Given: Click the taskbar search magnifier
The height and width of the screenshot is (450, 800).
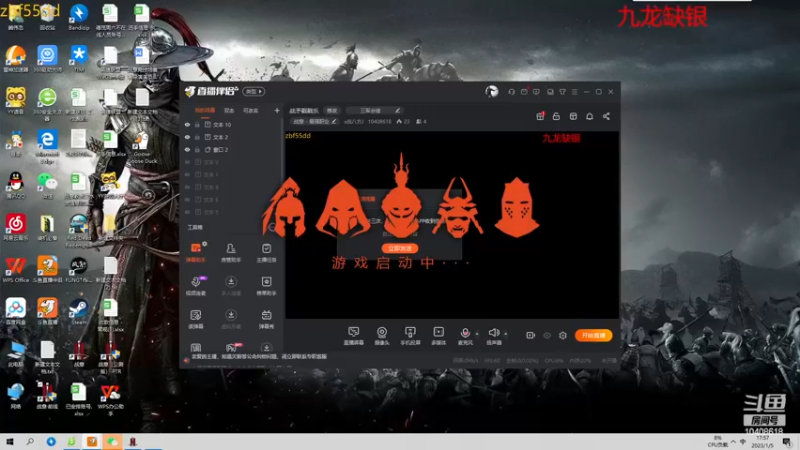Looking at the screenshot, I should coord(30,442).
